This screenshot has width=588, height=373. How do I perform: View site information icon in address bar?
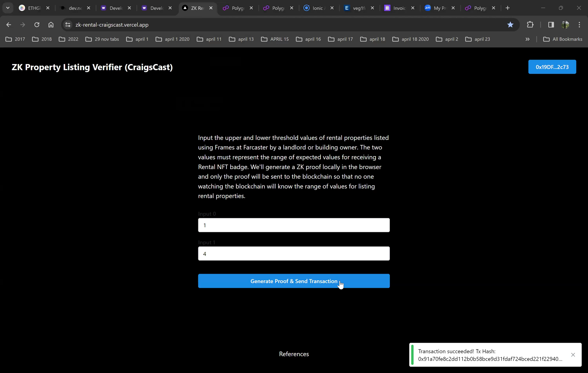tap(68, 25)
